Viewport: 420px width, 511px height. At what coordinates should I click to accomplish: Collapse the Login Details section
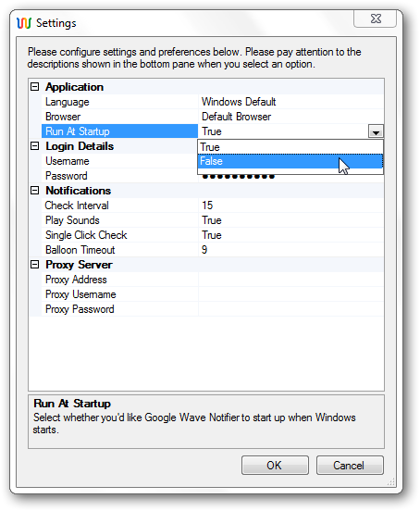click(x=34, y=145)
